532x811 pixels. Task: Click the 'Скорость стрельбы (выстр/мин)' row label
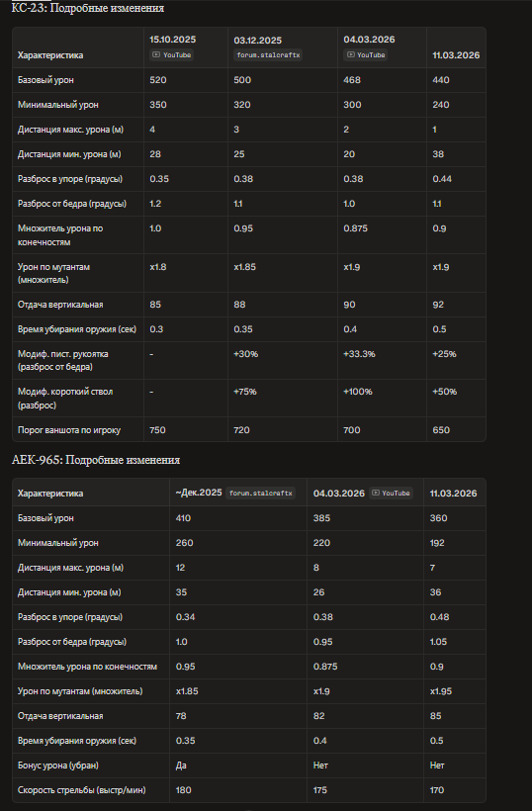(82, 790)
